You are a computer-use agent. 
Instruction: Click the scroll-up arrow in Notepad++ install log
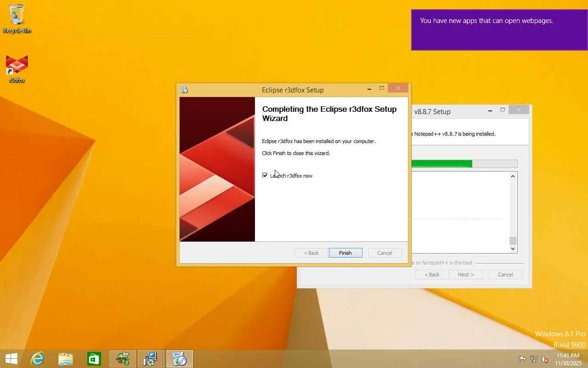point(513,176)
